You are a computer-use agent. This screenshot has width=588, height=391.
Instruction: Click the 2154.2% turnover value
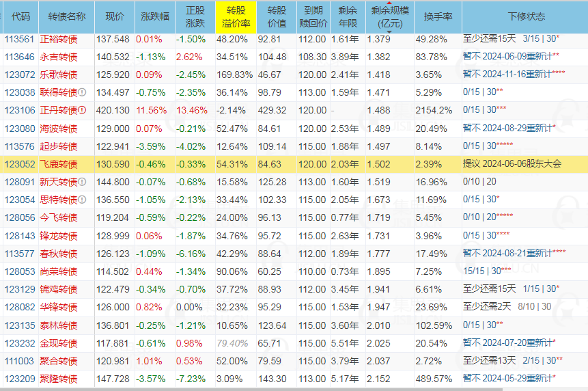point(434,110)
